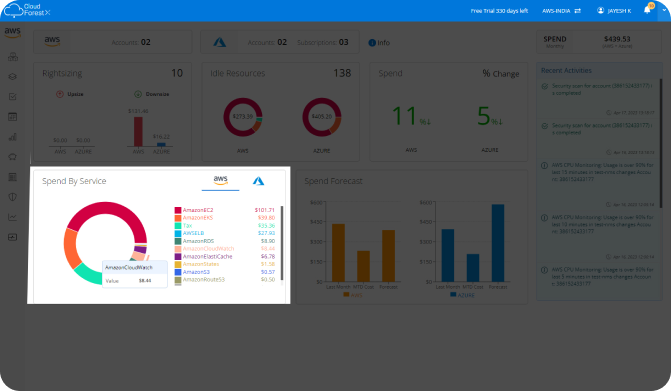The image size is (671, 391).
Task: Open the first security scan completed activity
Action: [602, 89]
